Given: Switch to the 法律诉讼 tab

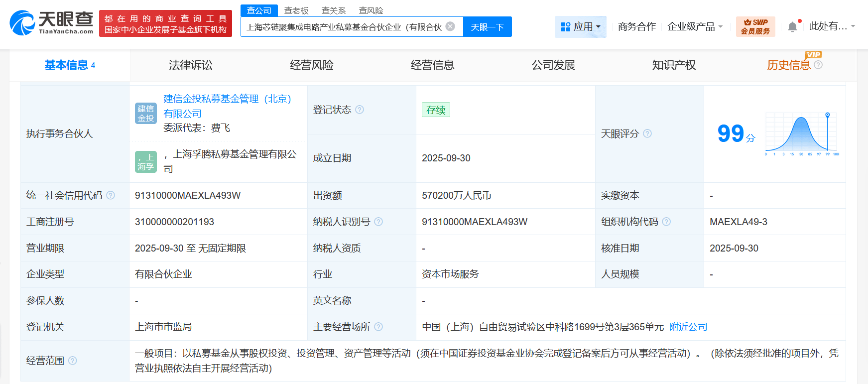Looking at the screenshot, I should click(191, 65).
